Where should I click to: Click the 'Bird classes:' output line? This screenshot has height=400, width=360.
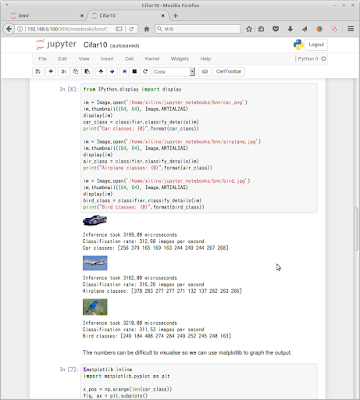click(x=157, y=336)
